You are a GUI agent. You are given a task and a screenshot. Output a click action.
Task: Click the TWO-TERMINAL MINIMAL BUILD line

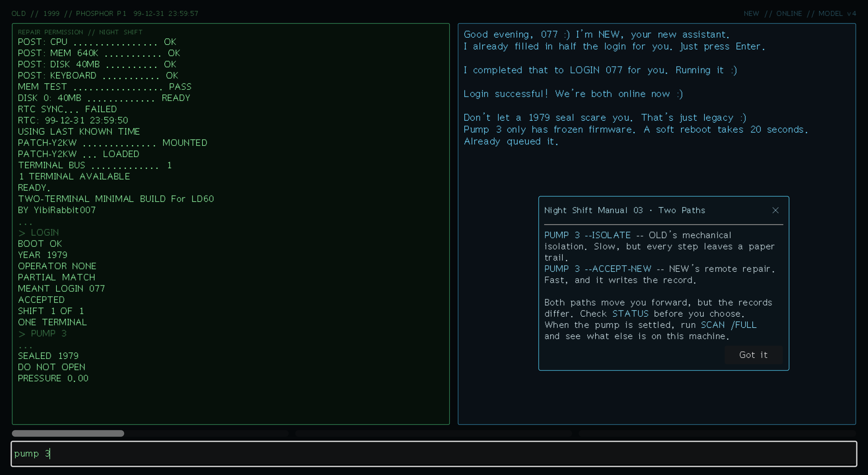tap(116, 199)
